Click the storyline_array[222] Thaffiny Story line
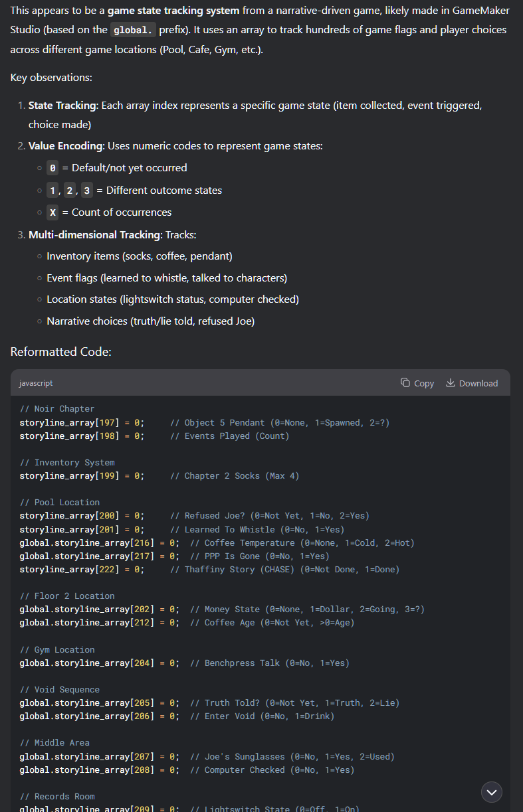 [209, 570]
